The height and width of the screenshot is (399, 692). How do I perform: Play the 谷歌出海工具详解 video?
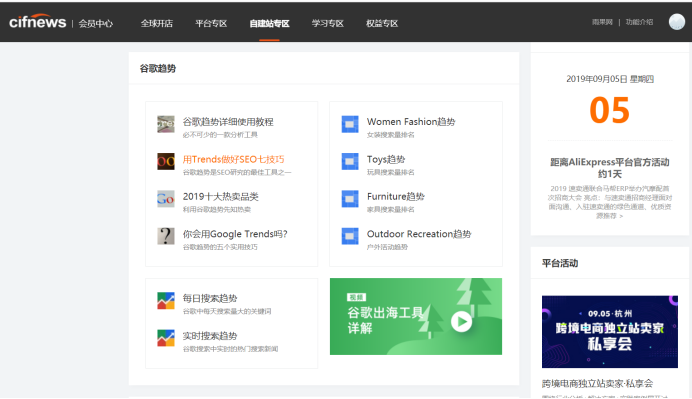pyautogui.click(x=462, y=321)
